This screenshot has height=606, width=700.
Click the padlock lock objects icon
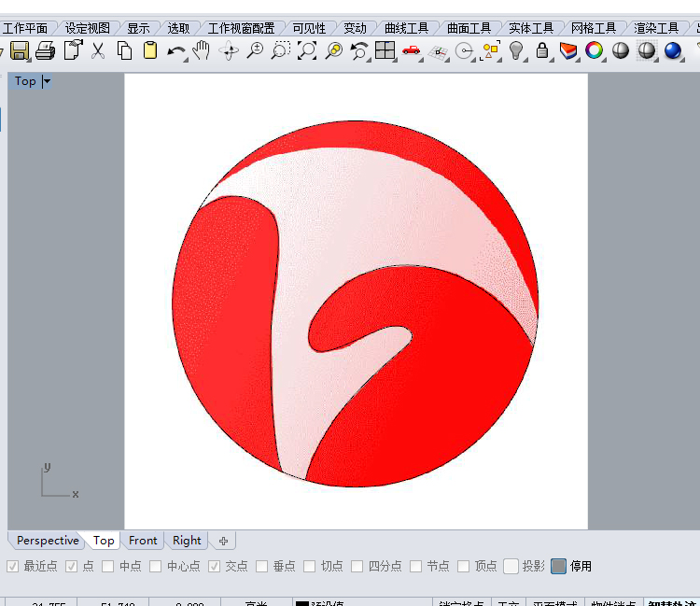(x=542, y=50)
